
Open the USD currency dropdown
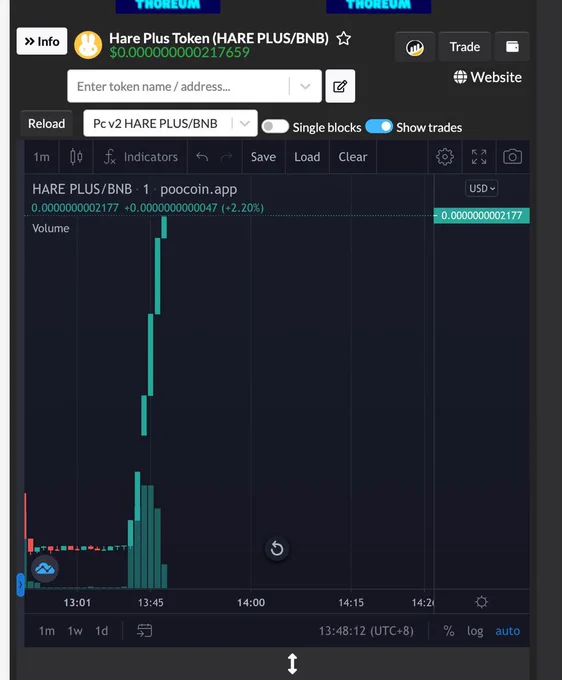481,189
